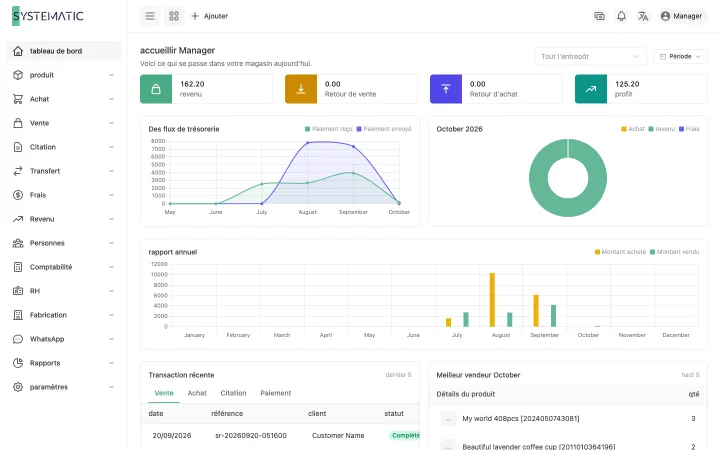
Task: Click the August point on purple line
Action: (308, 143)
